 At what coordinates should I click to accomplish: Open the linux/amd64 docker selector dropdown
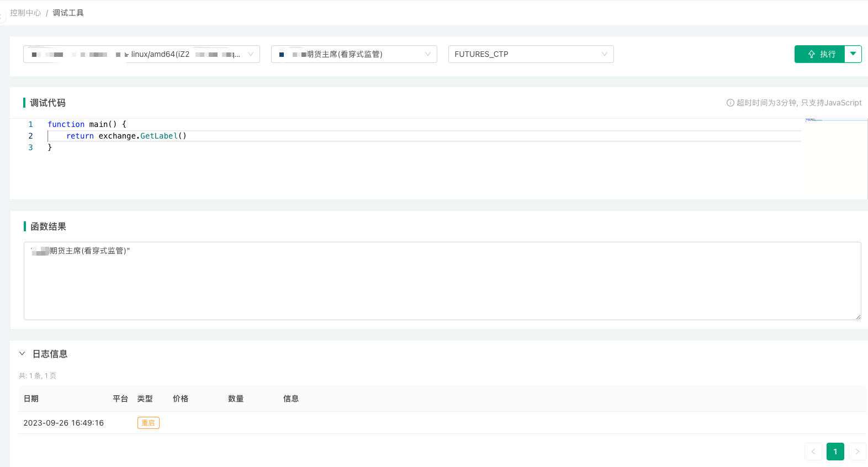pos(141,54)
